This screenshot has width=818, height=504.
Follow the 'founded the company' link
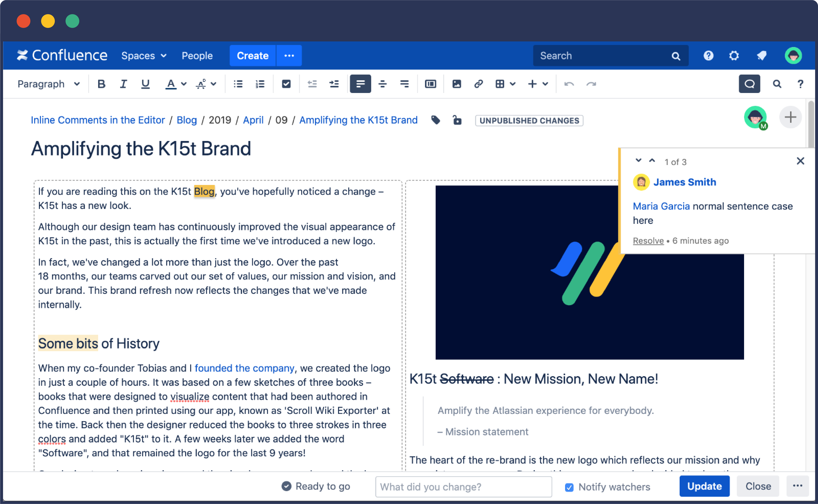coord(244,368)
